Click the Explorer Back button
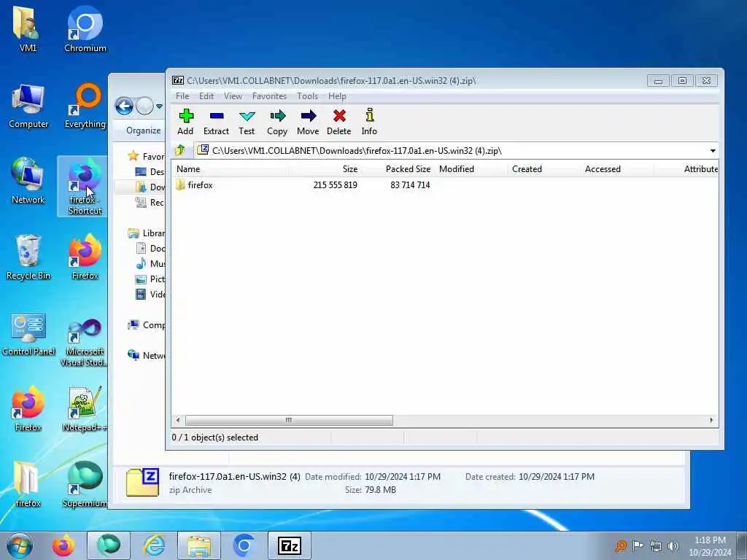The width and height of the screenshot is (747, 560). pyautogui.click(x=124, y=106)
